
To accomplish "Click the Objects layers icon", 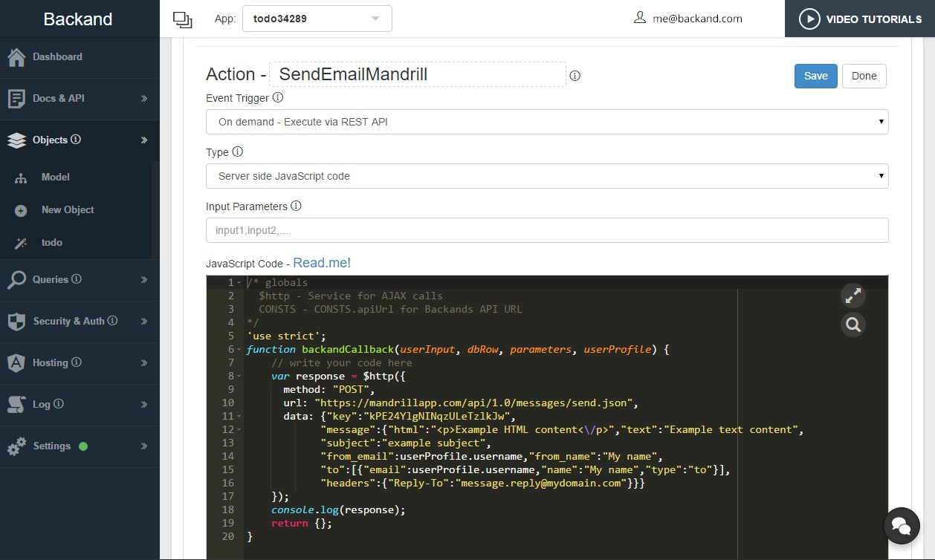I will click(16, 140).
